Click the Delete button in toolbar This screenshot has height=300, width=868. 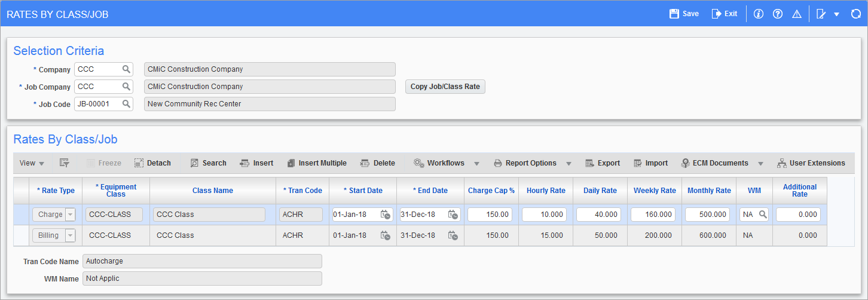[377, 163]
